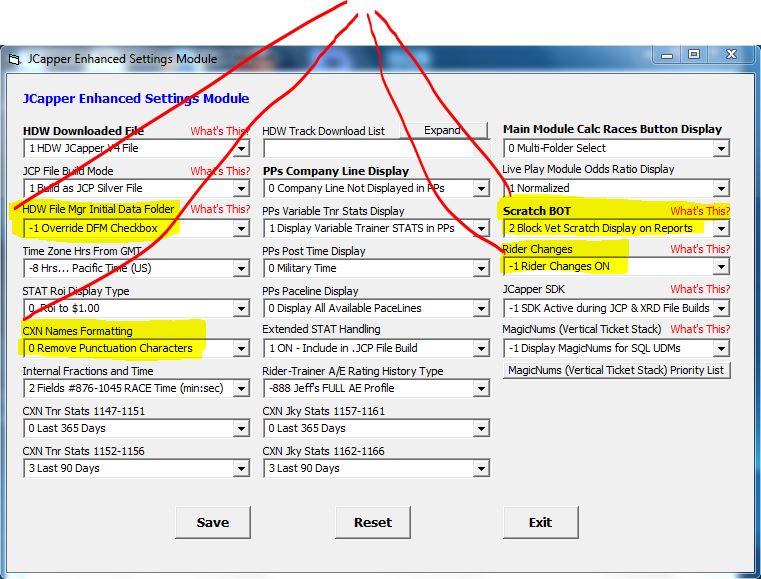Click the JCapper window title bar icon
Screen dimensions: 761x579
(x=15, y=60)
